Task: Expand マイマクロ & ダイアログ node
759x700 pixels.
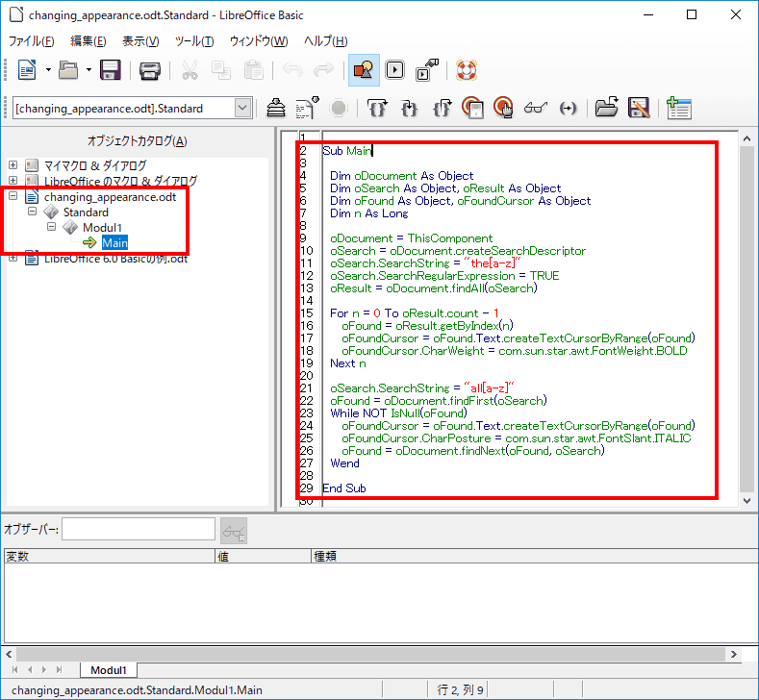Action: click(13, 165)
